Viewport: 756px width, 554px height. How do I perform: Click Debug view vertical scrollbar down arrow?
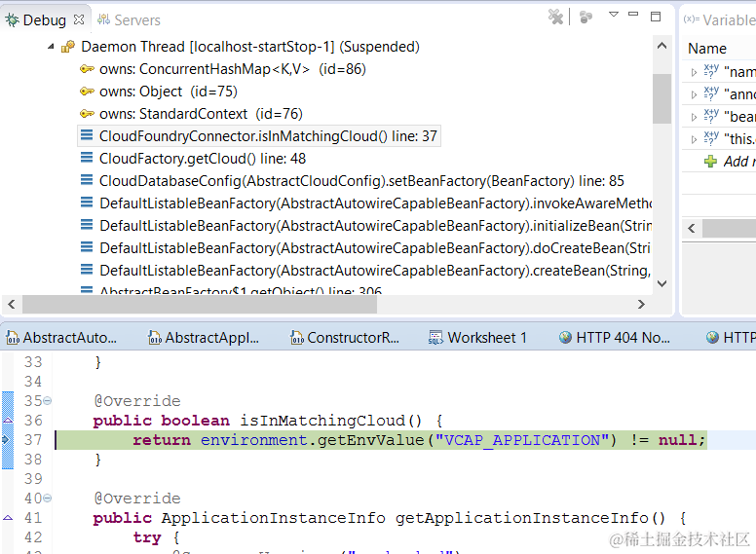click(x=661, y=283)
